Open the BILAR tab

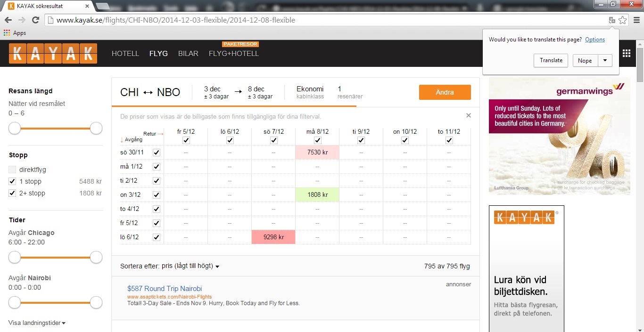pyautogui.click(x=188, y=54)
